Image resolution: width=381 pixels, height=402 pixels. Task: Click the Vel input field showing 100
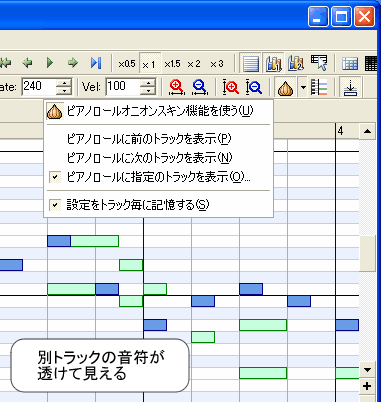click(123, 87)
